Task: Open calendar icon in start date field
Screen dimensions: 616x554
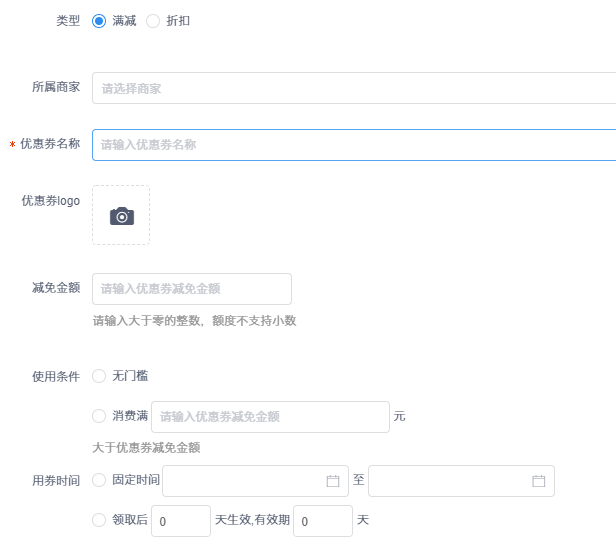Action: (333, 481)
